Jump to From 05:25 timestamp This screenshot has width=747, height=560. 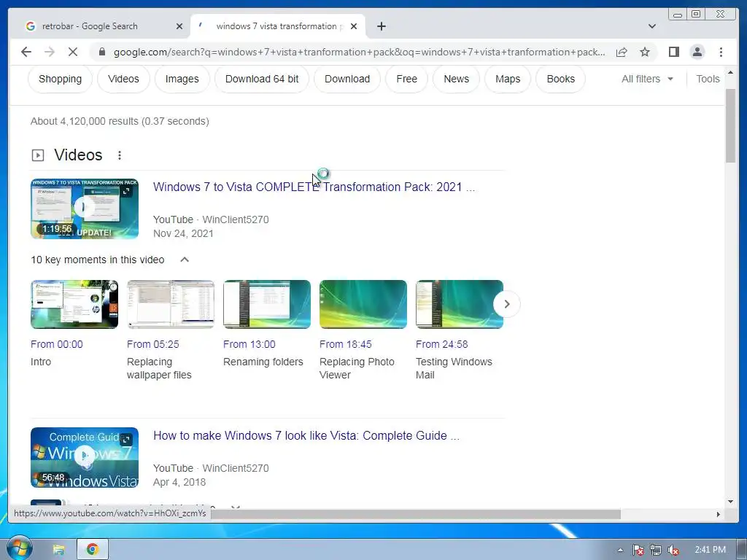(153, 344)
